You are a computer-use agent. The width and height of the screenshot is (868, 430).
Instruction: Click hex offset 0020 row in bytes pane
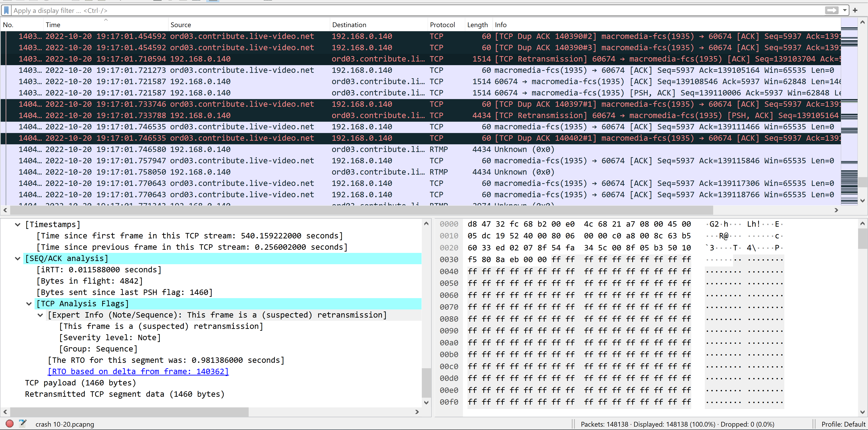[449, 248]
